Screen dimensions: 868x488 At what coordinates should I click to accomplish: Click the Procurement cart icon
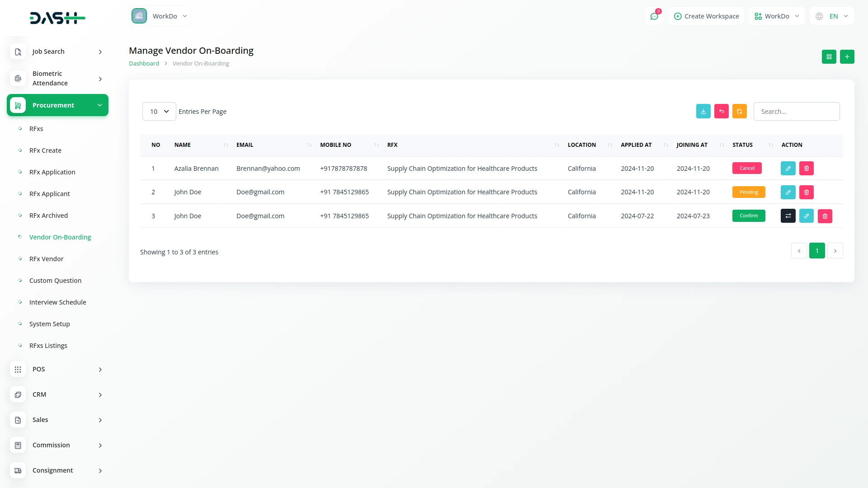[x=18, y=105]
